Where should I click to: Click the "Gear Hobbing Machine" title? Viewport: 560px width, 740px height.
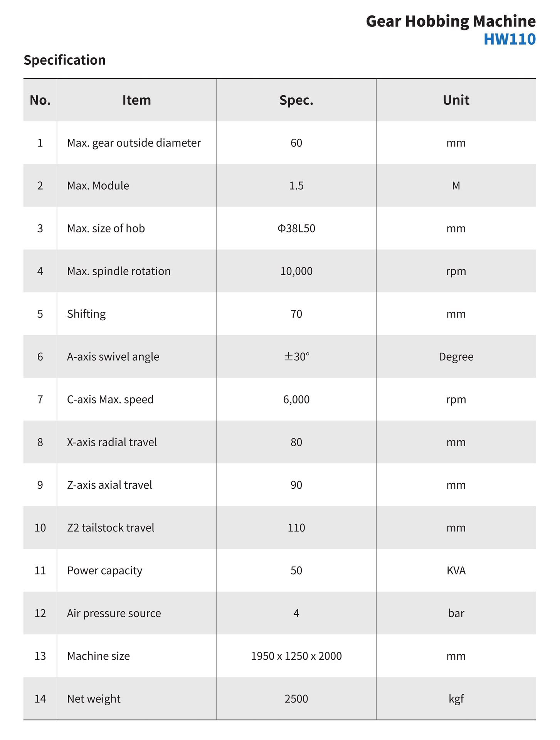click(x=450, y=22)
